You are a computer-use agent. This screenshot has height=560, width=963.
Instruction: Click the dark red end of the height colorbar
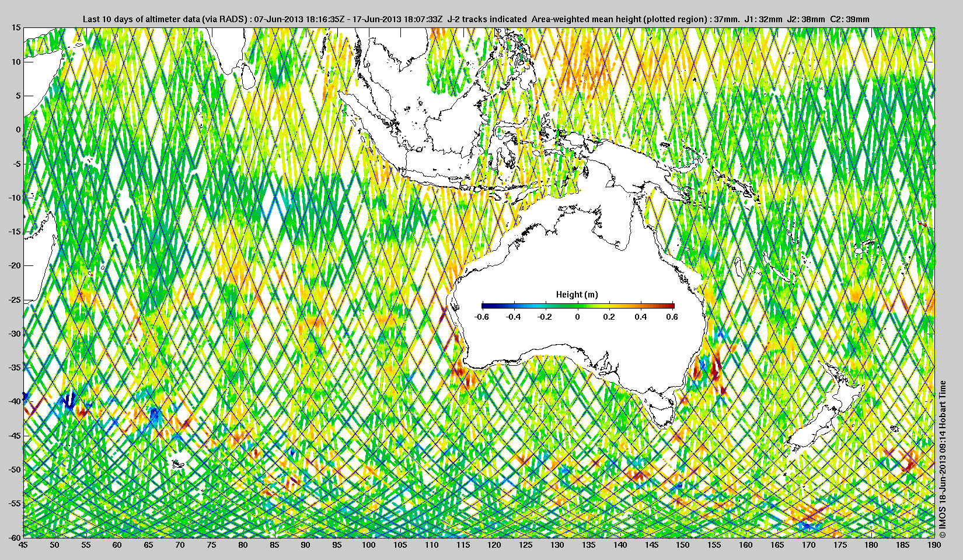click(671, 306)
